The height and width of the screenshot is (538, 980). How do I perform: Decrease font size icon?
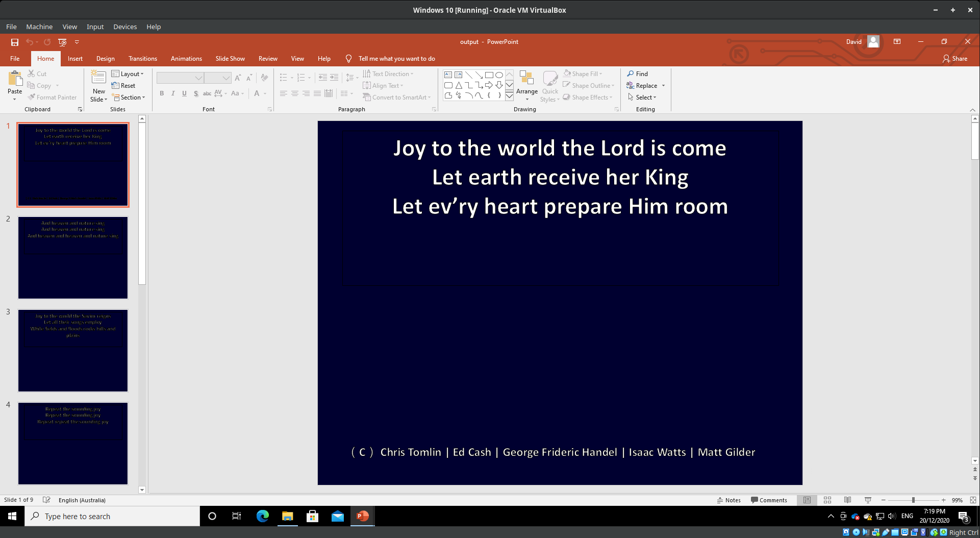249,78
